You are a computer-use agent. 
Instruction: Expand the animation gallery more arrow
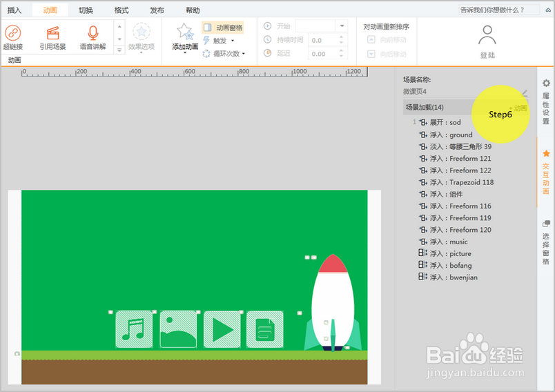(119, 50)
